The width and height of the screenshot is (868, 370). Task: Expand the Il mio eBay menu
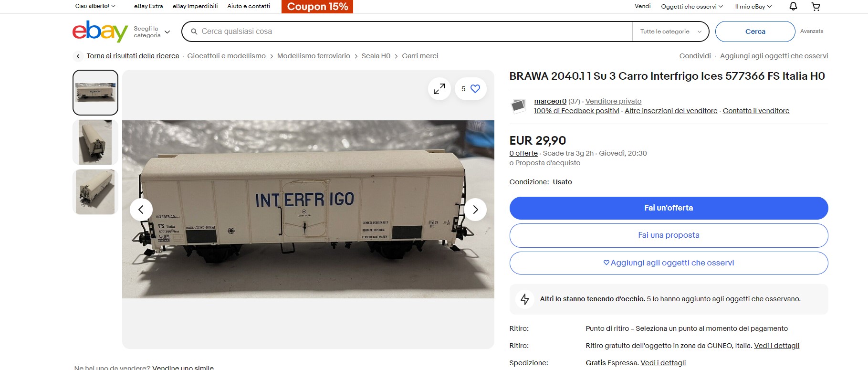753,7
